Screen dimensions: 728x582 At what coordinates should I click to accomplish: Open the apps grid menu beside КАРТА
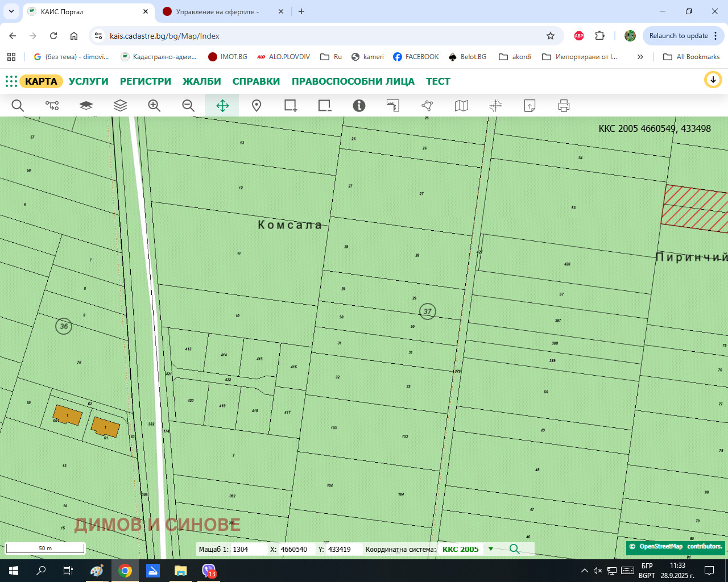[11, 81]
